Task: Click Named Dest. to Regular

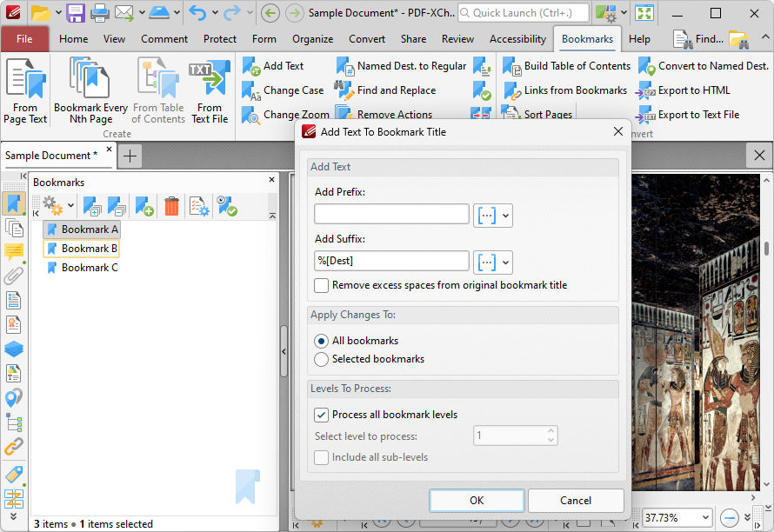Action: click(401, 66)
